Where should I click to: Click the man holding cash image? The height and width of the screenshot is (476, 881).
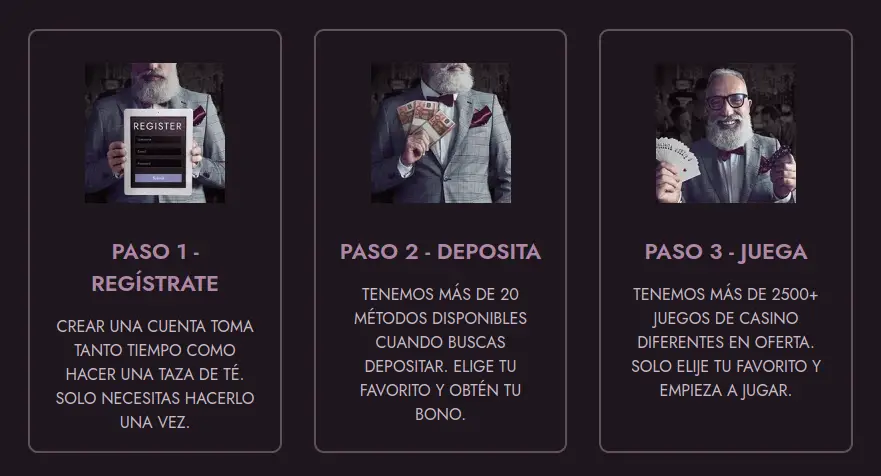click(x=441, y=133)
